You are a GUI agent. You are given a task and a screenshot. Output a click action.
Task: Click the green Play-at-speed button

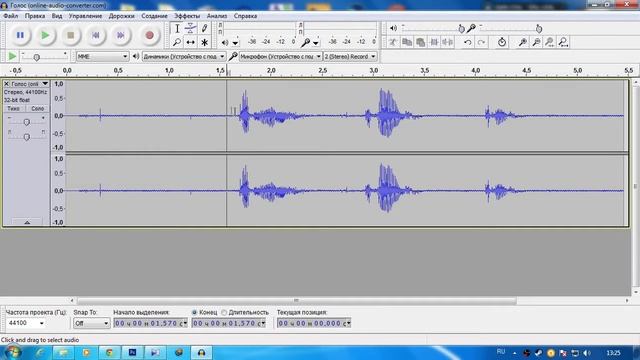(x=12, y=56)
